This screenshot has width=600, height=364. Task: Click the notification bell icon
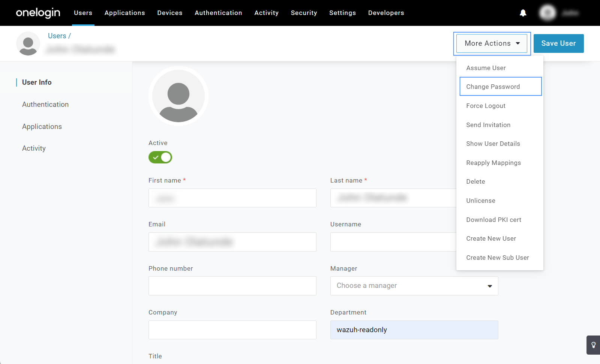pos(523,13)
